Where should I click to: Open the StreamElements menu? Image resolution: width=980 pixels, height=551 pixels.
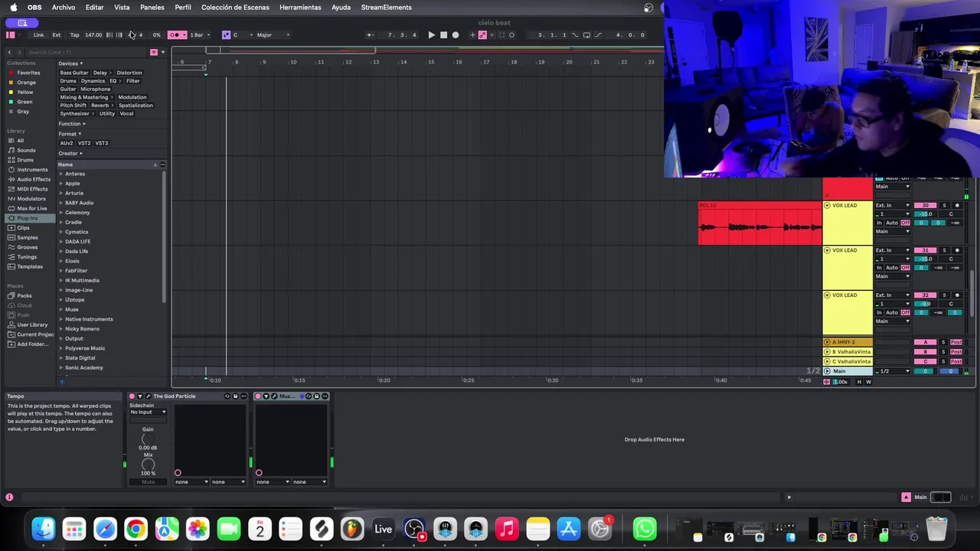pyautogui.click(x=386, y=7)
